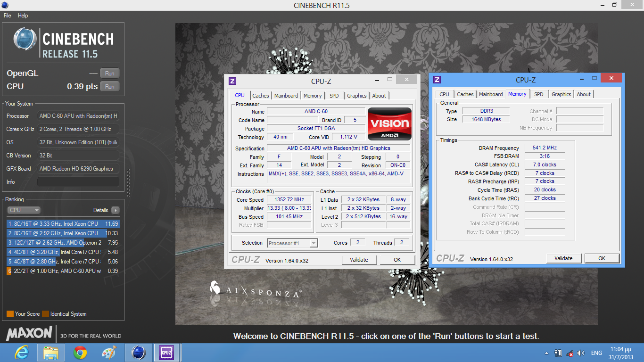
Task: Switch to SPD tab in left CPU-Z window
Action: click(334, 96)
